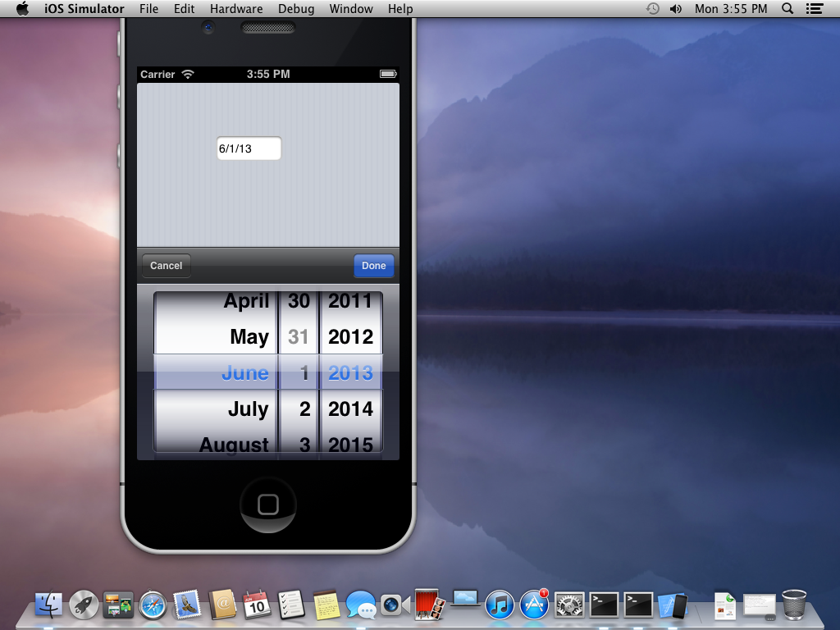Click the menu bar clock Mon 3:55 PM
The width and height of the screenshot is (840, 630).
pos(731,8)
